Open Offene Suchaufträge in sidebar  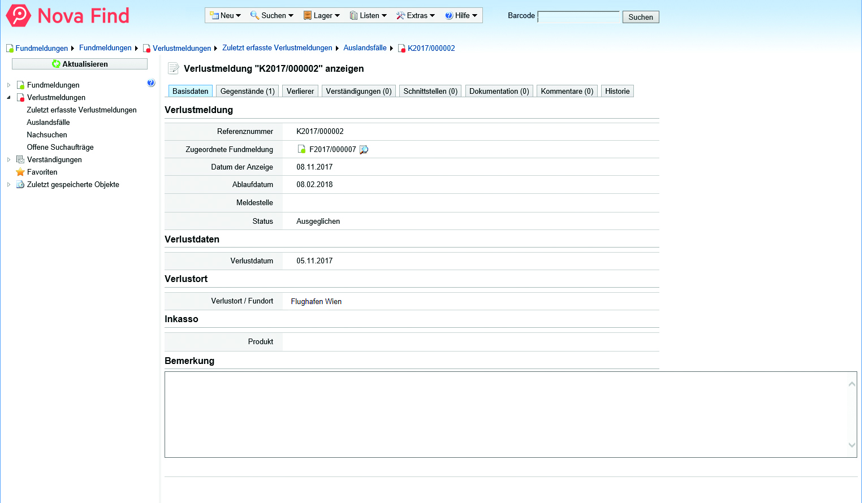60,147
